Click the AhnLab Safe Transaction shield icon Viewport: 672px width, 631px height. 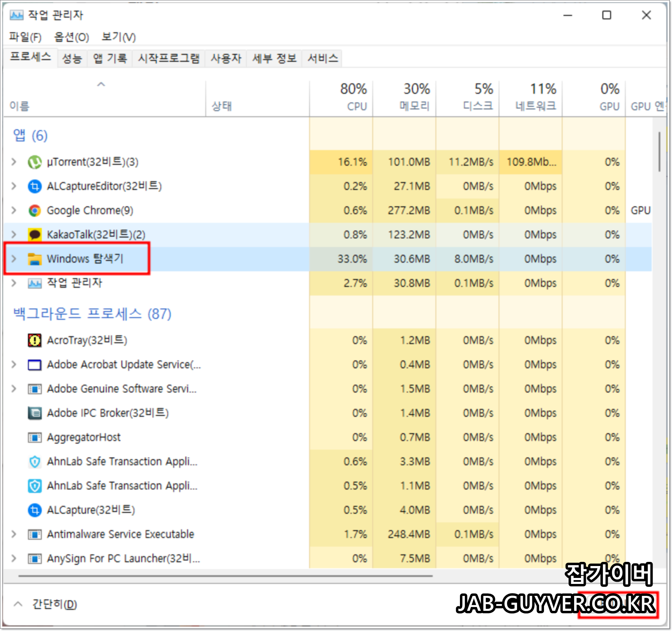coord(34,461)
